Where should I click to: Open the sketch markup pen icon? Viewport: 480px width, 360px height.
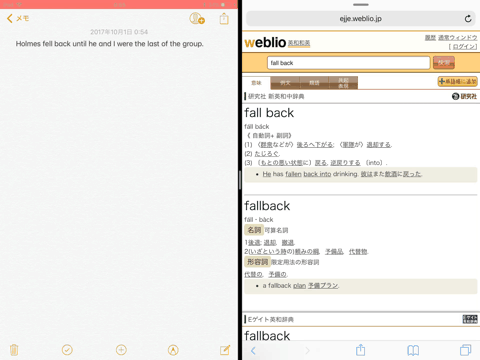[x=173, y=350]
